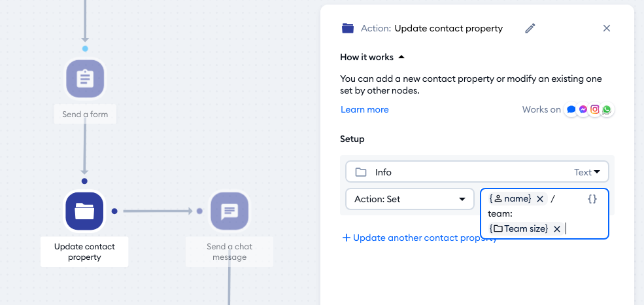Open the Text type dropdown
Image resolution: width=644 pixels, height=305 pixels.
[587, 172]
